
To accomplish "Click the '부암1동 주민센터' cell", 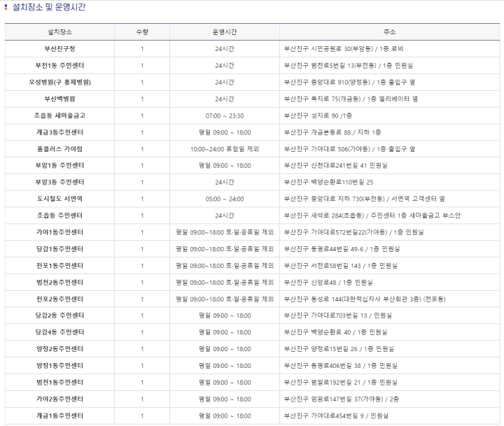I will point(59,166).
